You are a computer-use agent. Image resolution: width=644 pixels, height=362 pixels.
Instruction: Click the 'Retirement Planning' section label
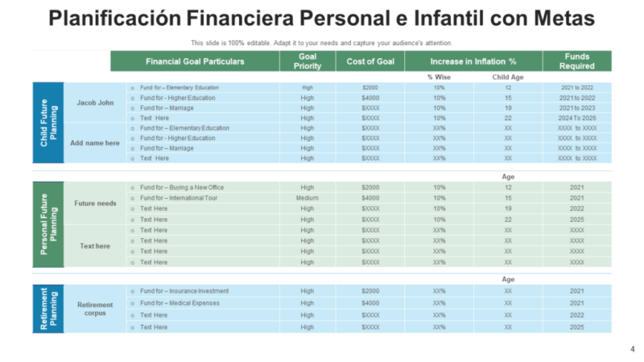[x=48, y=308]
